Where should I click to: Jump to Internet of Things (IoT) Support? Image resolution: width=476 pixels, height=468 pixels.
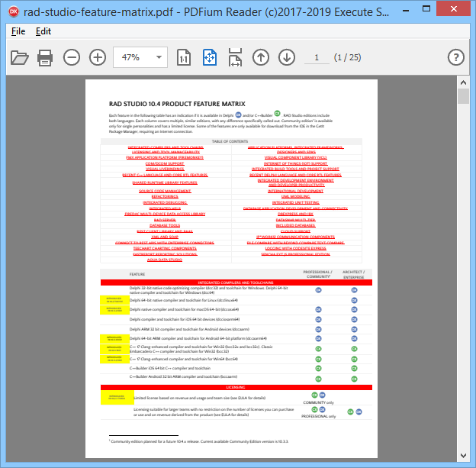(296, 163)
